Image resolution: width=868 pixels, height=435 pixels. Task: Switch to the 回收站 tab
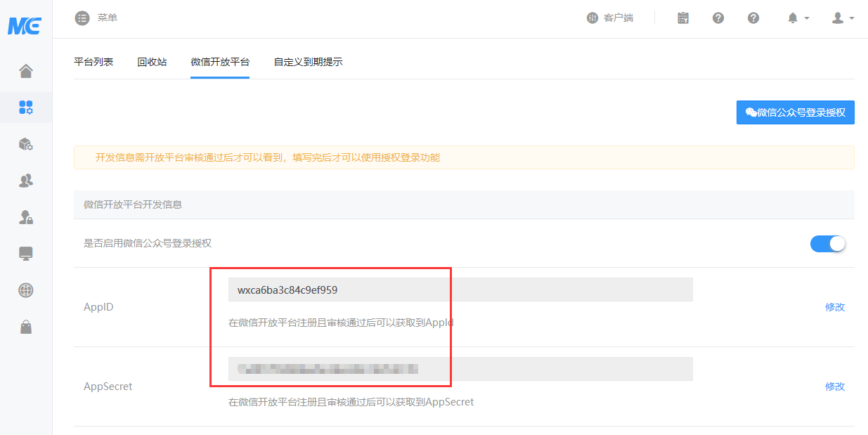coord(152,62)
